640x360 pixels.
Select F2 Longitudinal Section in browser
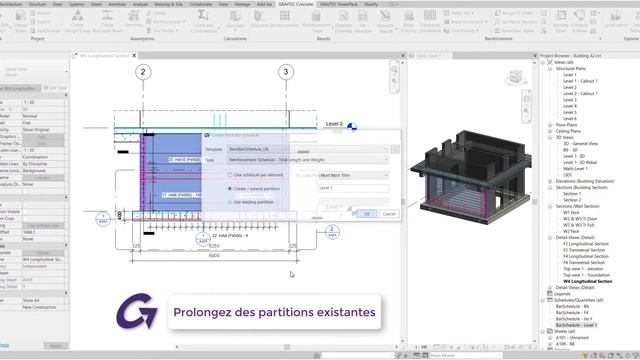pos(586,244)
